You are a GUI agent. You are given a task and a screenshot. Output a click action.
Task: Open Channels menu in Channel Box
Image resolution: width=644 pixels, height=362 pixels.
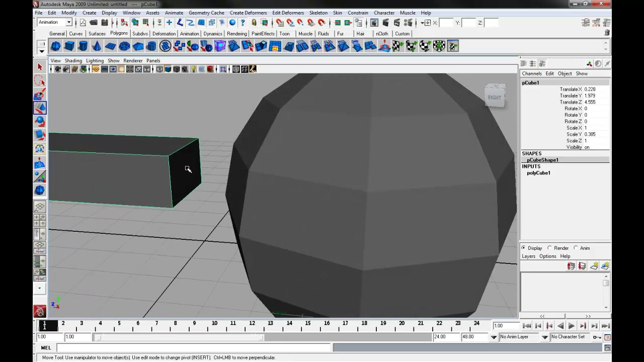coord(531,73)
